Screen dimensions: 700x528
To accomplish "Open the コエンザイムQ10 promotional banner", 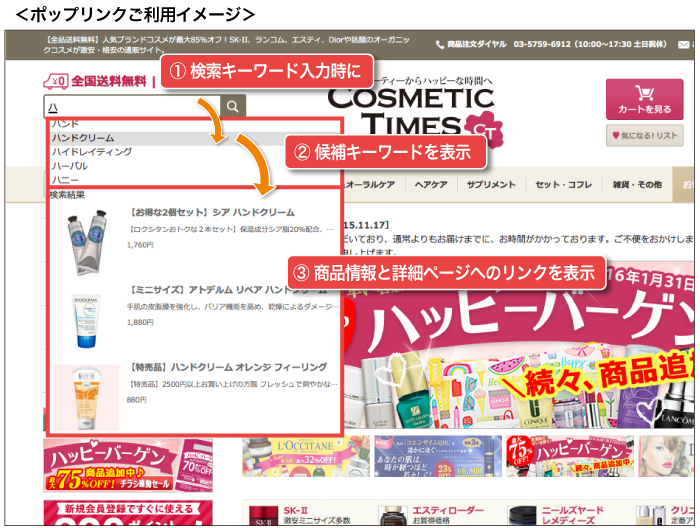I will point(438,456).
